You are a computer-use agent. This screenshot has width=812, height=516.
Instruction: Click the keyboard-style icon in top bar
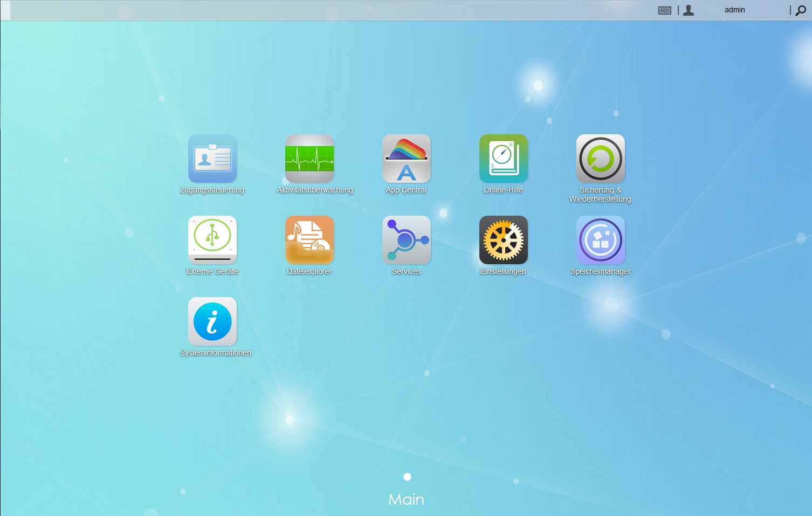point(665,10)
